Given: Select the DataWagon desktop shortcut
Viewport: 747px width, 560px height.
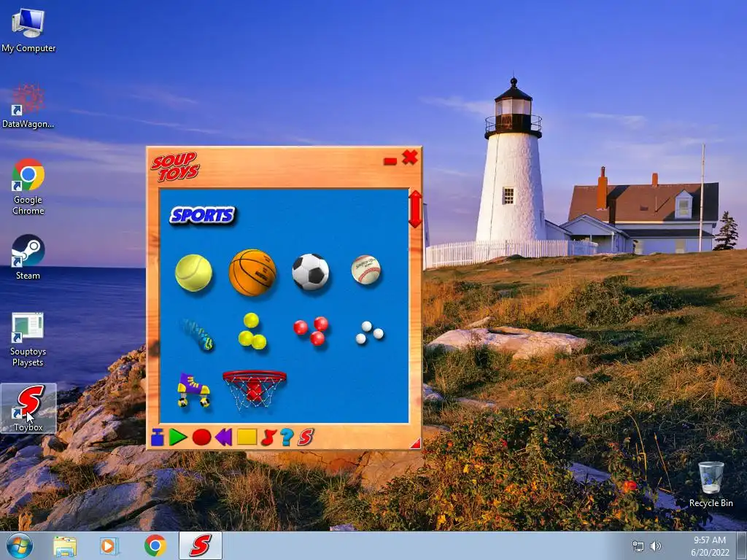Looking at the screenshot, I should click(28, 106).
